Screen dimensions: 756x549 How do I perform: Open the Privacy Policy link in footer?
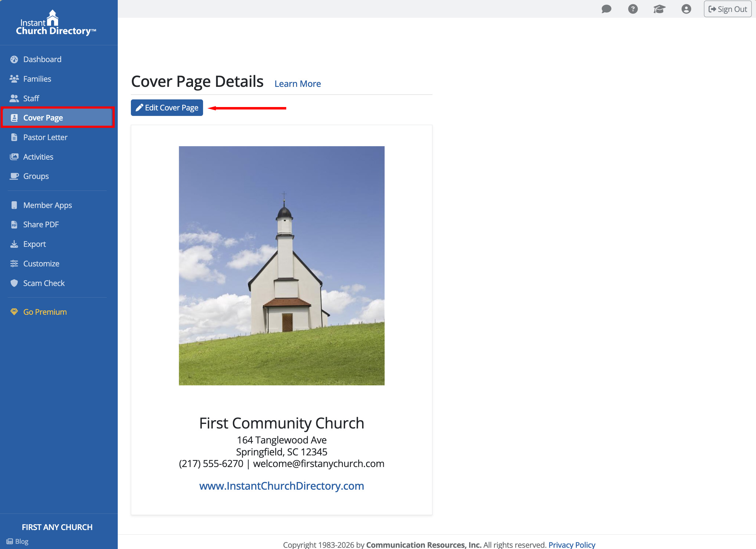(571, 544)
